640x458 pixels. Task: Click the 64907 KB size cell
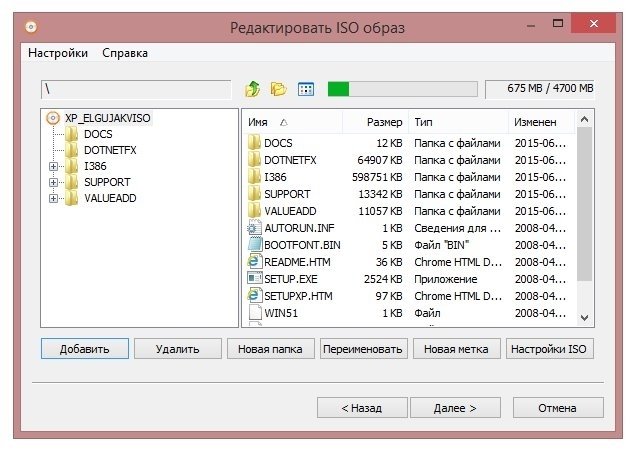click(x=380, y=160)
